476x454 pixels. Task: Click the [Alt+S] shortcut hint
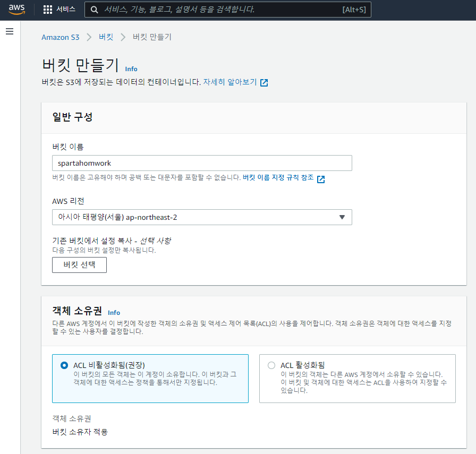(x=354, y=10)
